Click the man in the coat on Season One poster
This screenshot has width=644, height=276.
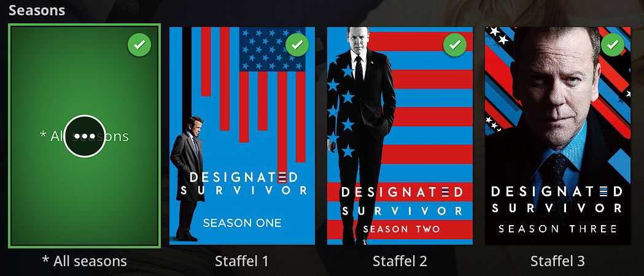pos(188,178)
